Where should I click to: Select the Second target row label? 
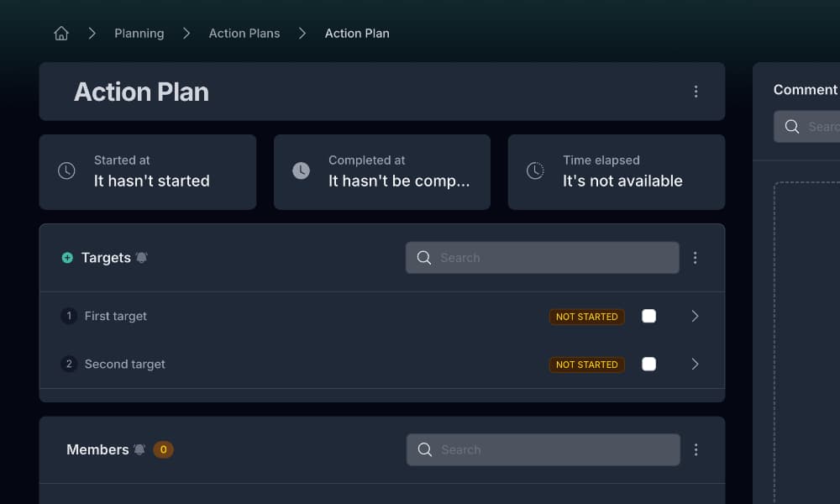(x=125, y=365)
